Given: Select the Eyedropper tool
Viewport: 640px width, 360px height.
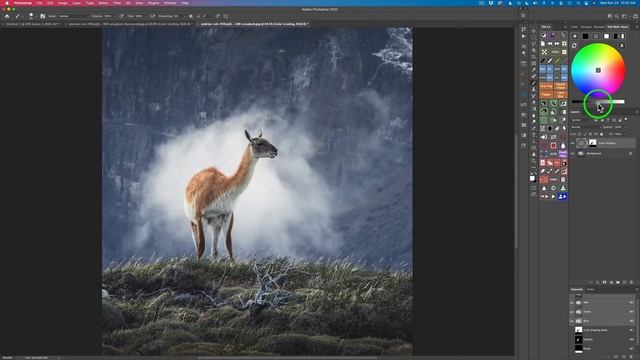Looking at the screenshot, I should pyautogui.click(x=534, y=70).
